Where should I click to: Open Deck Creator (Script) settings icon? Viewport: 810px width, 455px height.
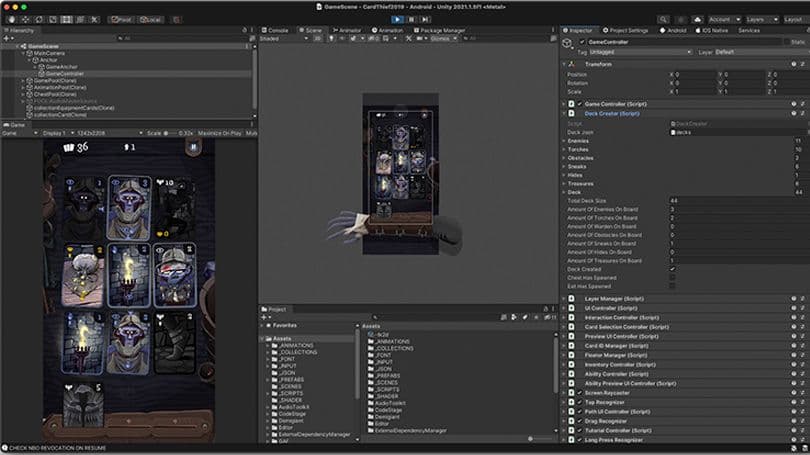click(802, 113)
